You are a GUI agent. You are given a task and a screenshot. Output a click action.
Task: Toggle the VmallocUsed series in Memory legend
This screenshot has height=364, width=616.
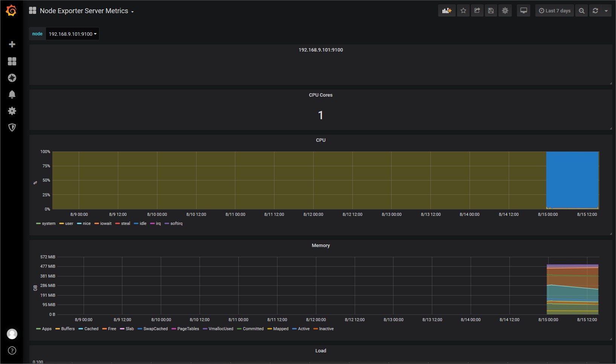tap(218, 329)
